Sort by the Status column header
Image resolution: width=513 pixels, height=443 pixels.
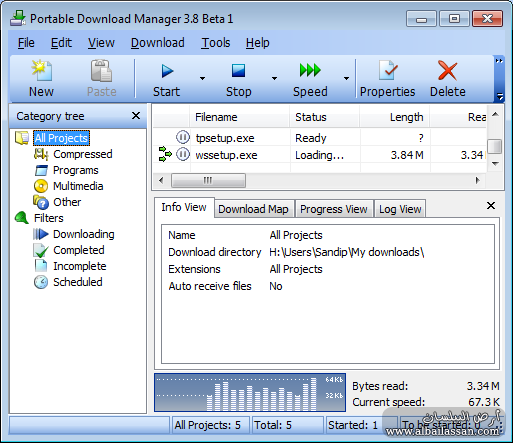click(325, 117)
